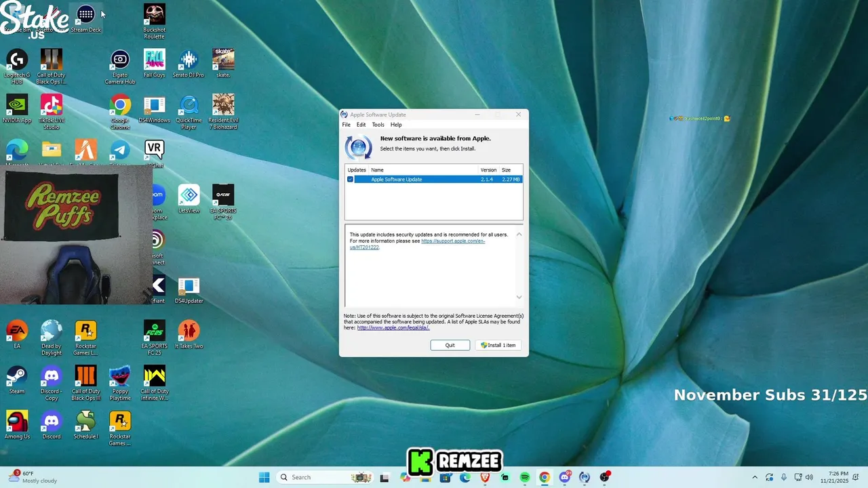Select the Resident Evil 7 Biohazard icon
This screenshot has height=488, width=868.
point(223,112)
